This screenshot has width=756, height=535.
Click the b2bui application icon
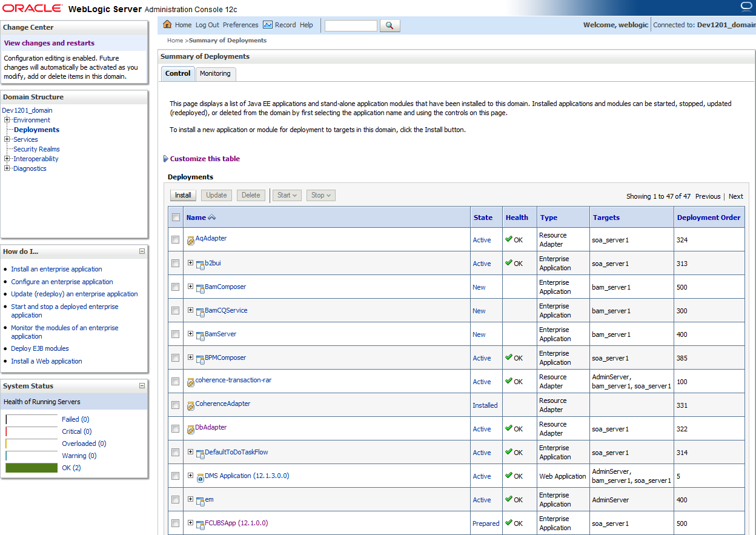click(x=201, y=264)
